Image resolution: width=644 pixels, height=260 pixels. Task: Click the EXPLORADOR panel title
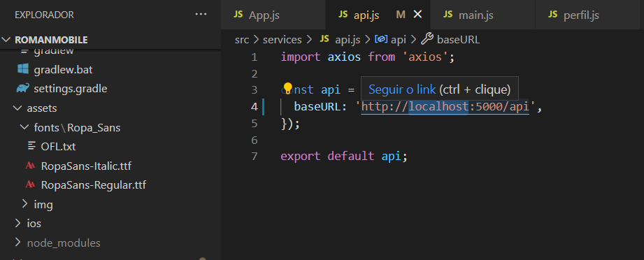[44, 15]
